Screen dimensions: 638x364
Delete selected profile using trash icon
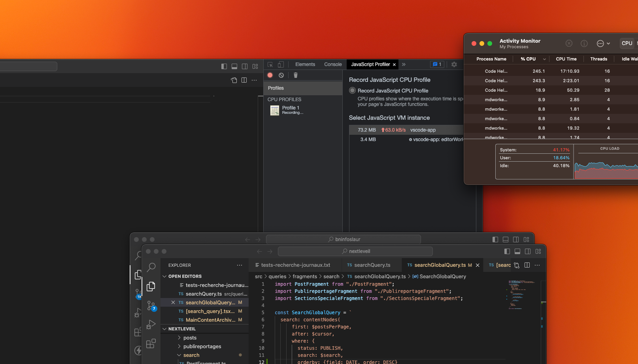coord(295,75)
